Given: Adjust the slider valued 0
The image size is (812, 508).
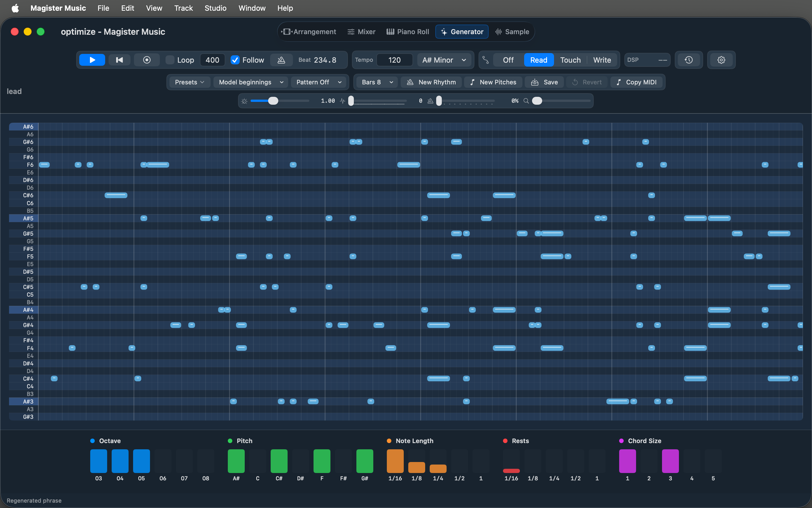Looking at the screenshot, I should click(351, 101).
